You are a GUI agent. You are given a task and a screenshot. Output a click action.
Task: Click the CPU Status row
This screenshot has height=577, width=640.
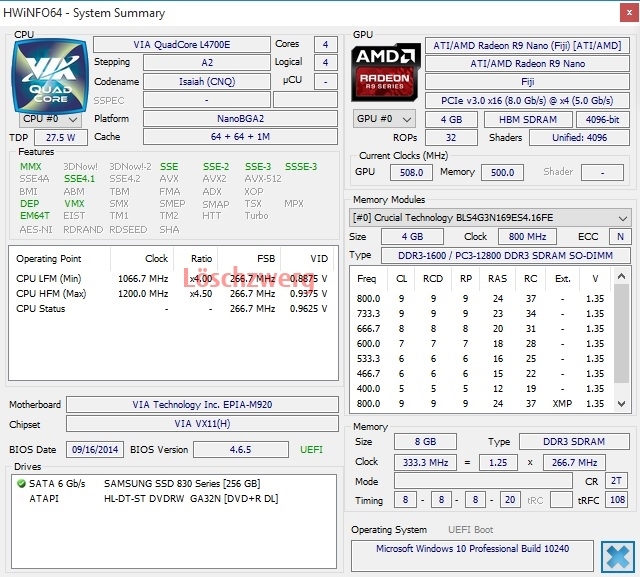click(172, 309)
